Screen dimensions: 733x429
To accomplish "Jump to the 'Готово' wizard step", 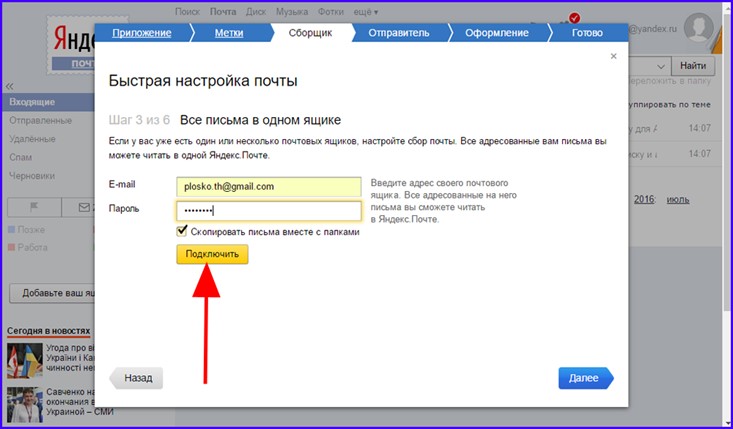I will (587, 33).
